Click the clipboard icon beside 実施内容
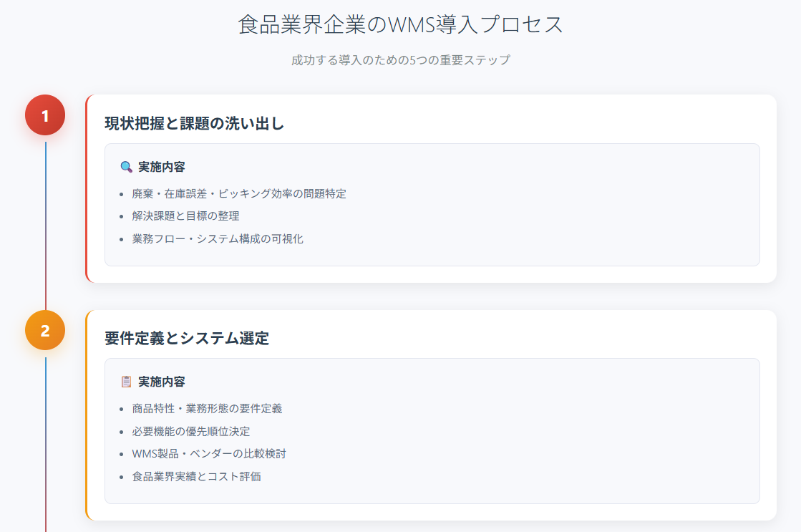 click(126, 382)
